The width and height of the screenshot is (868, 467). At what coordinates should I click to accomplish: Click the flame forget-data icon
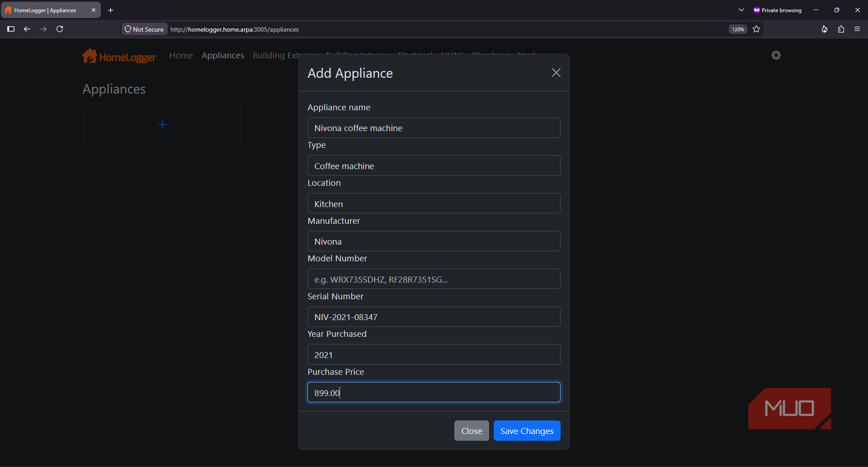click(x=825, y=29)
